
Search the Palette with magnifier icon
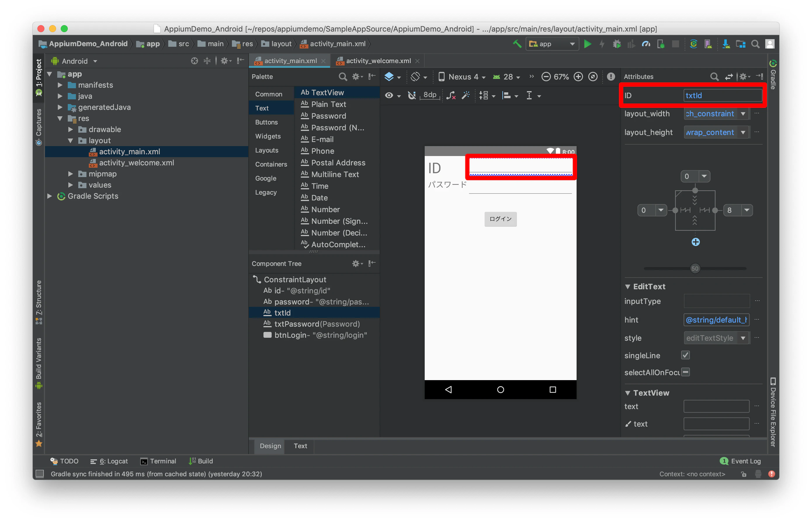[343, 77]
